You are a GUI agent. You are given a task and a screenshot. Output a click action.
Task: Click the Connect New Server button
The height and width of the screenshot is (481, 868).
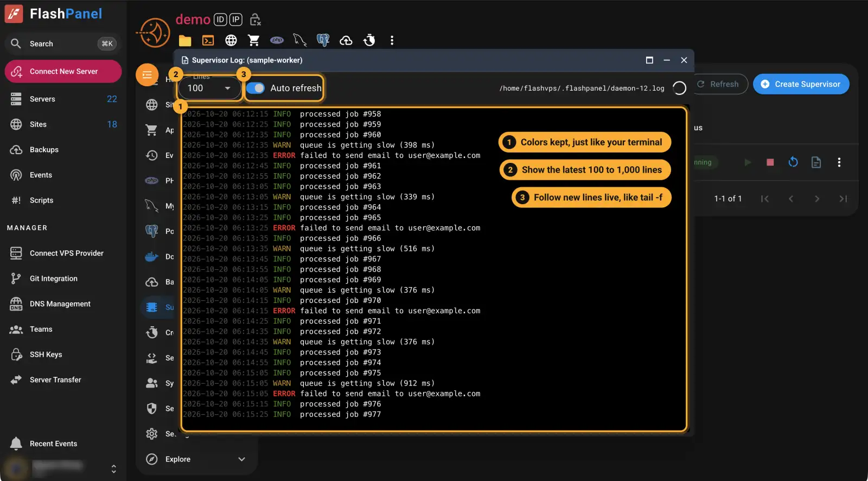point(63,72)
